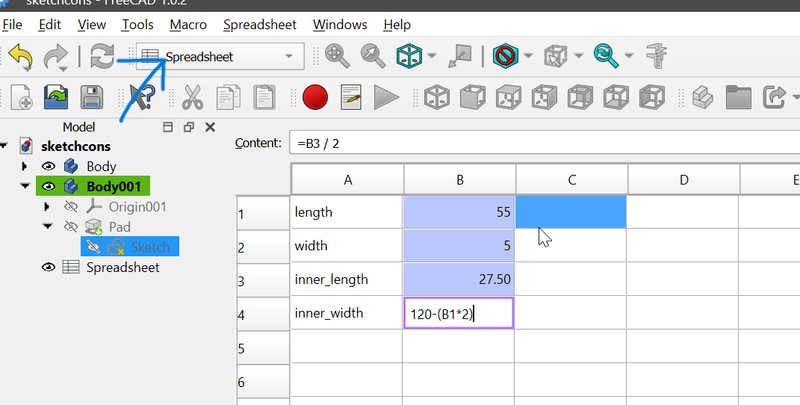The width and height of the screenshot is (800, 405).
Task: Click the What's This help cursor icon
Action: point(142,97)
